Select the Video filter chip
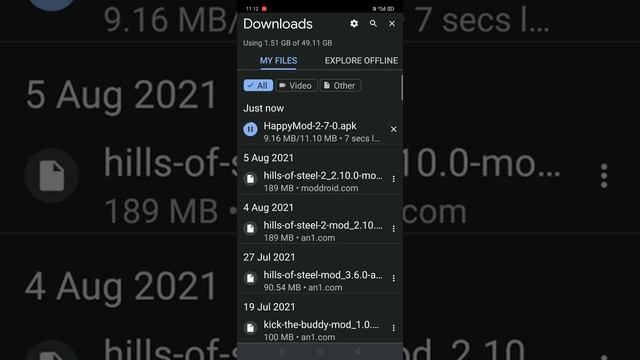Viewport: 640px width, 360px height. coord(296,85)
